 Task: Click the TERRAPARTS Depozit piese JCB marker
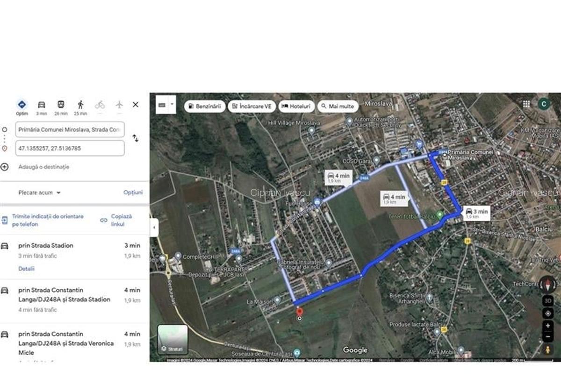click(x=238, y=259)
